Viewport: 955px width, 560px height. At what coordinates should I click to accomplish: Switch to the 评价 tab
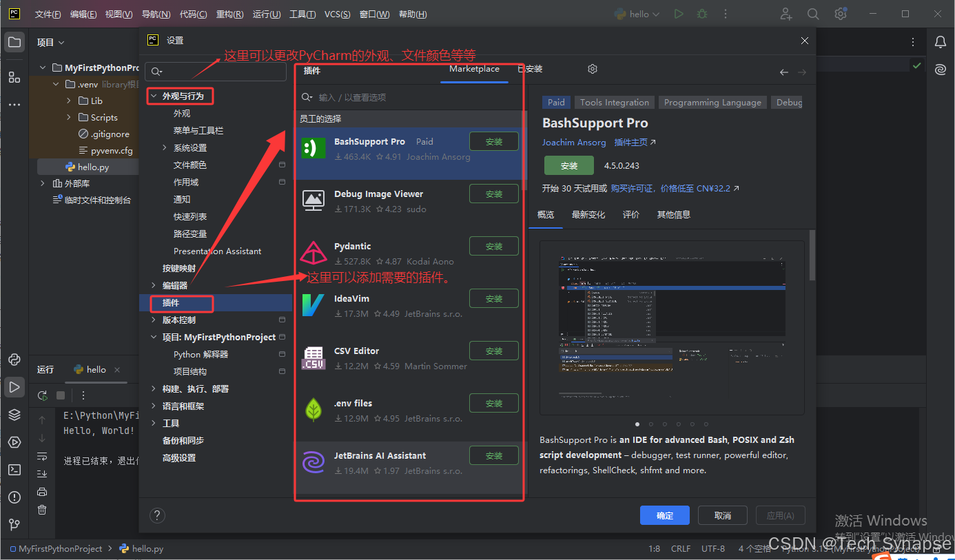coord(631,215)
